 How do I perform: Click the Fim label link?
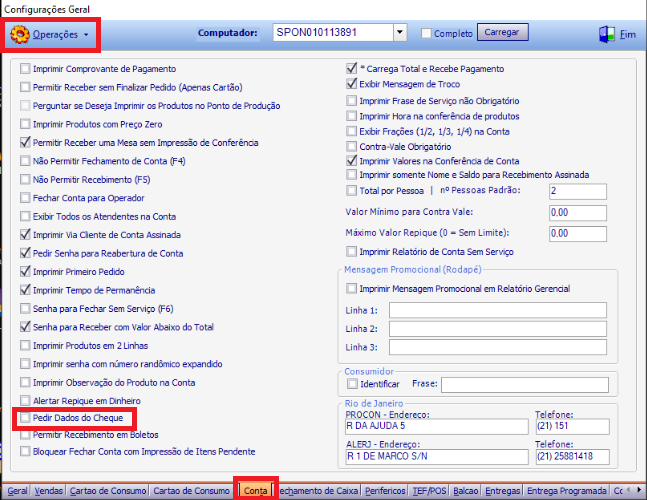(628, 34)
